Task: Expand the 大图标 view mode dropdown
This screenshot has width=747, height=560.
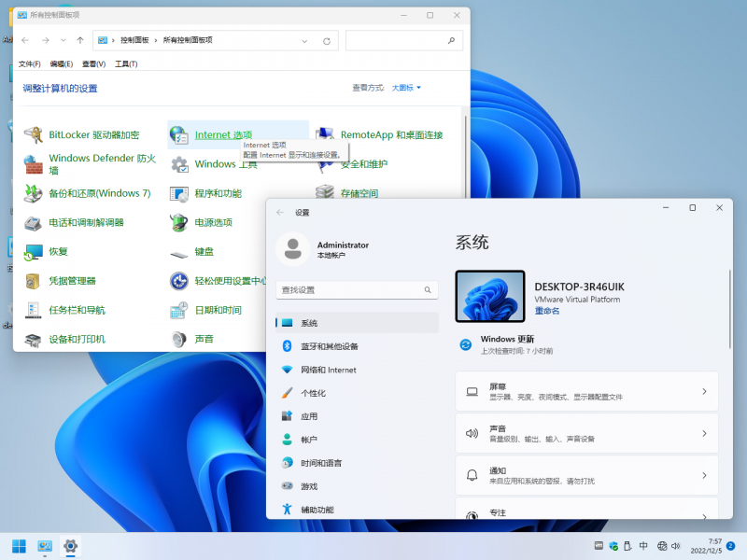Action: (x=406, y=88)
